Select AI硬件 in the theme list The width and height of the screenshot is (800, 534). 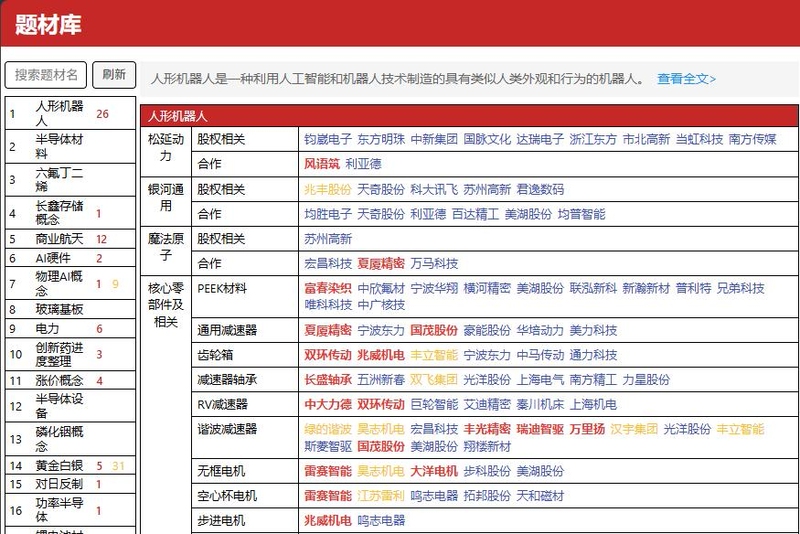tap(70, 258)
